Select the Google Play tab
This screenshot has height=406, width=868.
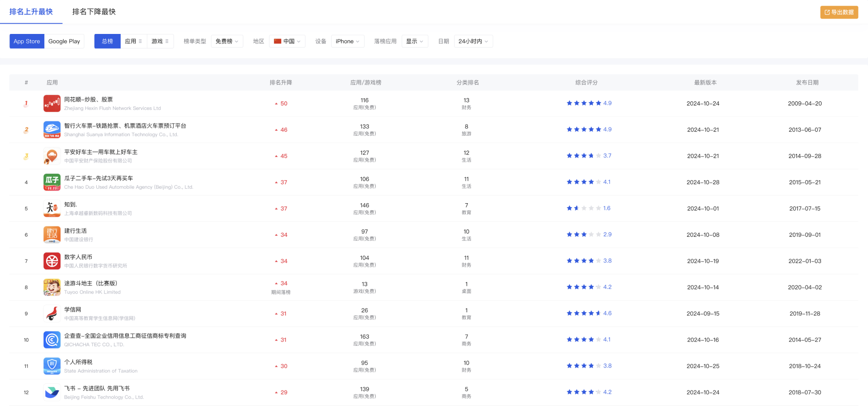[64, 41]
